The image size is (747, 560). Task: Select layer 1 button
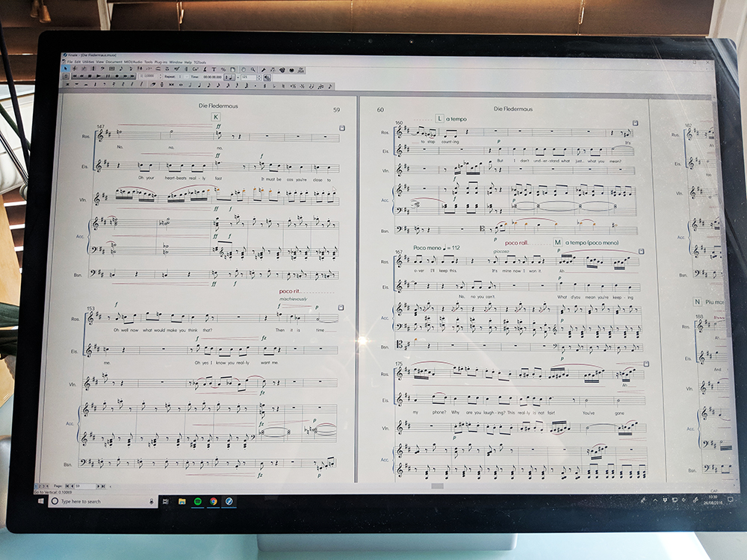[36, 486]
